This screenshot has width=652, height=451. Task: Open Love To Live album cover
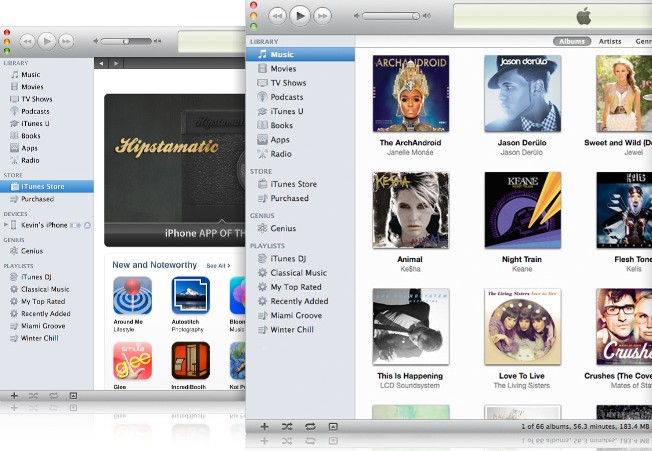(523, 326)
